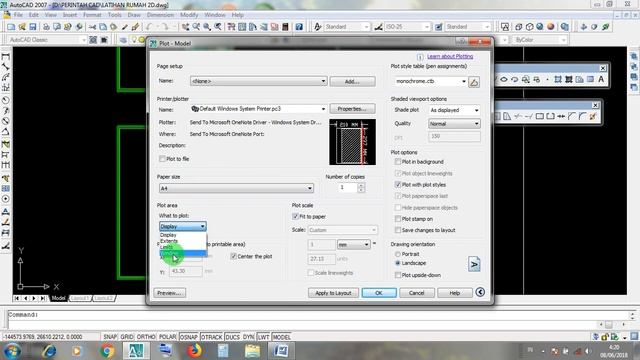Click OK in Plot dialog

pyautogui.click(x=379, y=293)
